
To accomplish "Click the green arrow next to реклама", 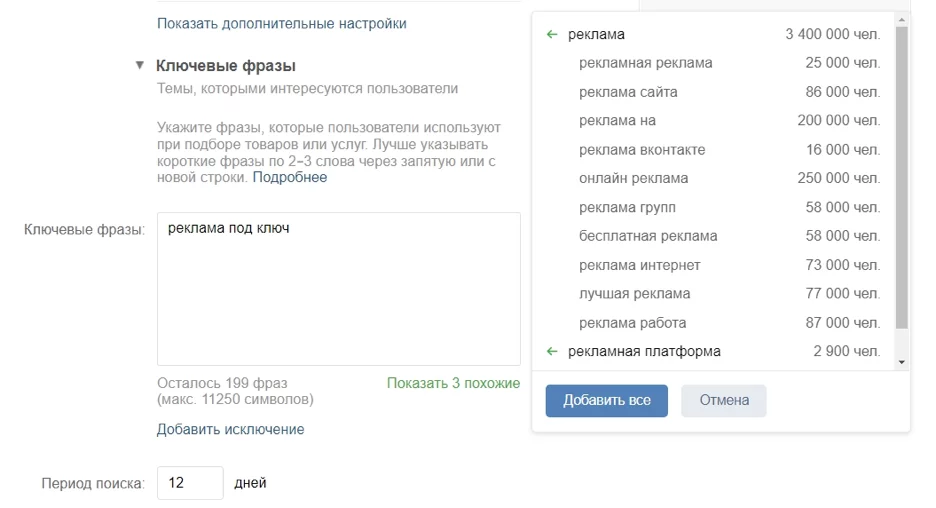I will point(552,35).
